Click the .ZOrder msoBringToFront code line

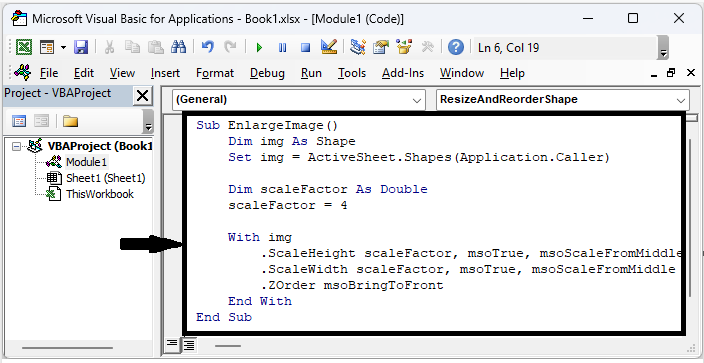coord(352,285)
